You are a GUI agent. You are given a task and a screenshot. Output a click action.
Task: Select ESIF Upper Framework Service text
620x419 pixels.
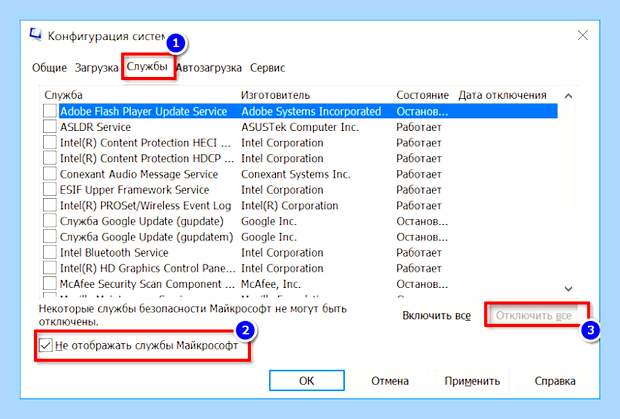coord(134,190)
